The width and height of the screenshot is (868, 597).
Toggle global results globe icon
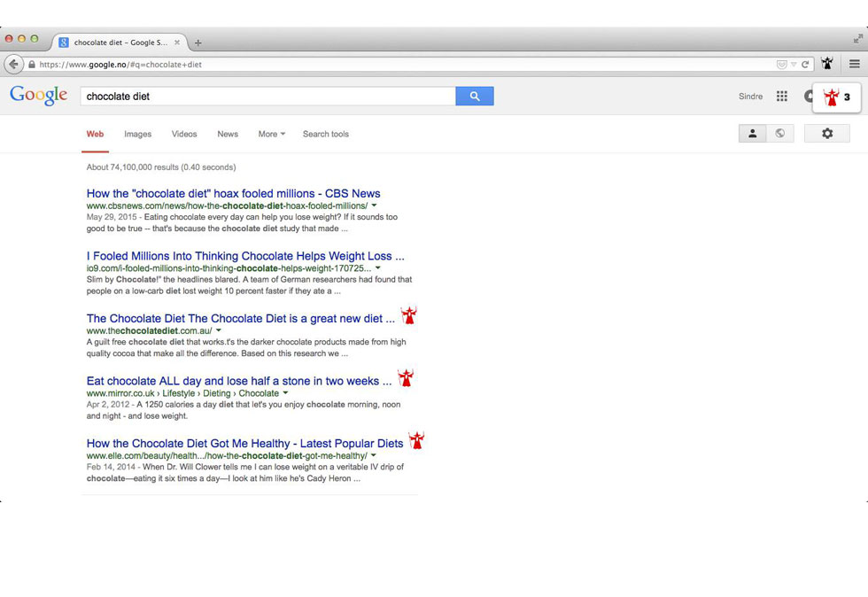[780, 134]
